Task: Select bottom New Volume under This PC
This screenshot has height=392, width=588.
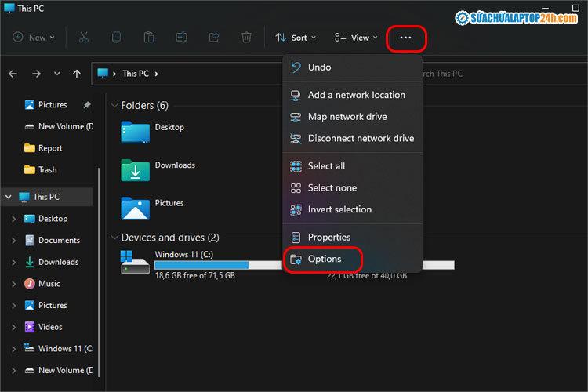Action: 59,371
